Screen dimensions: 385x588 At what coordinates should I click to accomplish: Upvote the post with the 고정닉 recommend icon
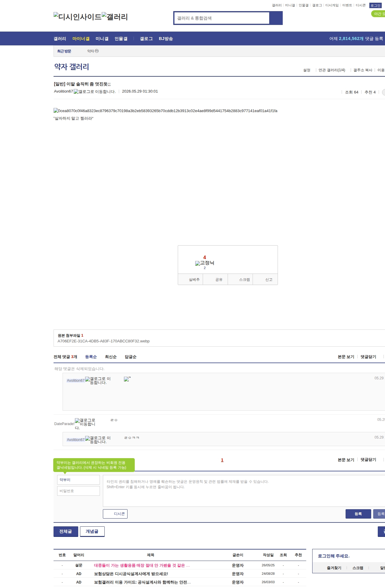coord(205,263)
